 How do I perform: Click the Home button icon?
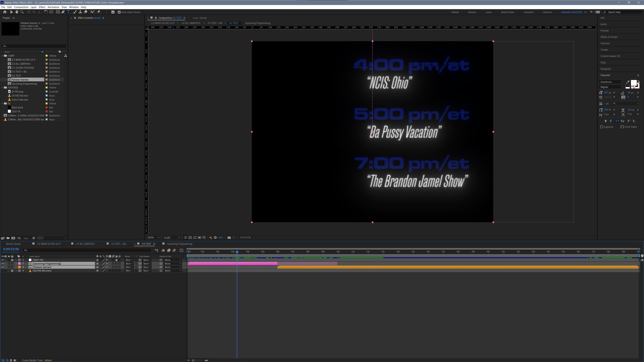pyautogui.click(x=5, y=12)
